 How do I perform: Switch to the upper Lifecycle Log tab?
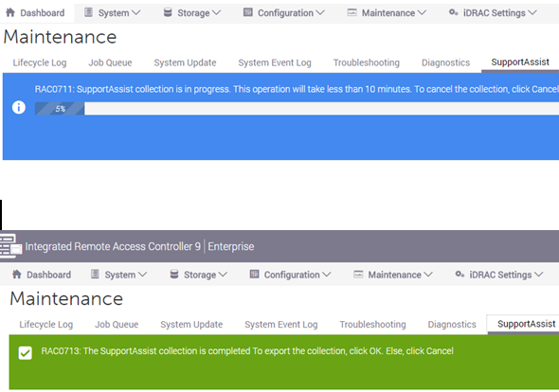tap(40, 62)
